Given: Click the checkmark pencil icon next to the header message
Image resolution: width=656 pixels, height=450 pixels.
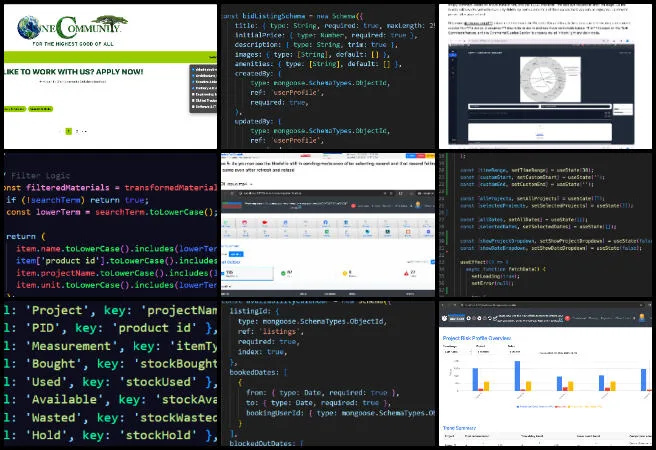Looking at the screenshot, I should tap(495, 318).
